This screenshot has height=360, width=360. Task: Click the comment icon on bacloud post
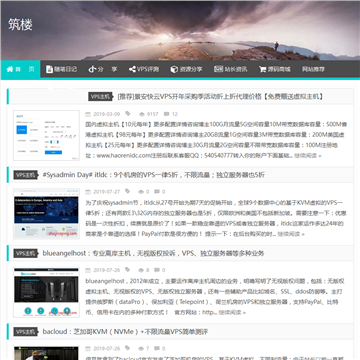(157, 349)
